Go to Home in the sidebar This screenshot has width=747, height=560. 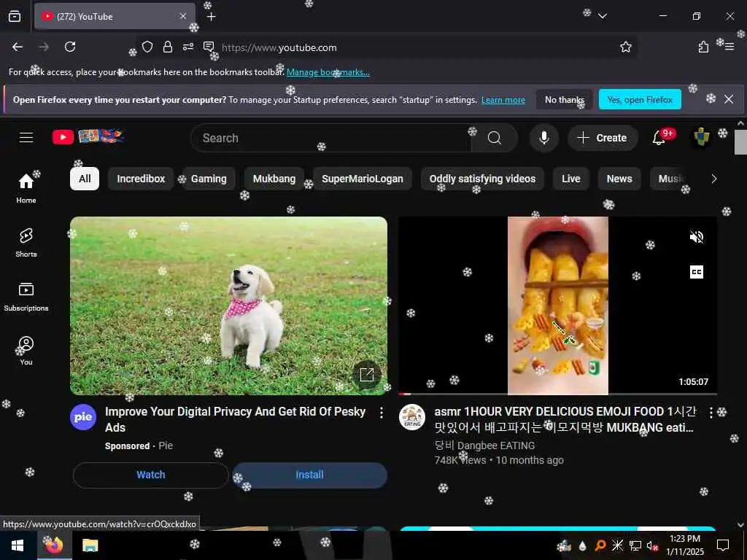click(x=26, y=188)
